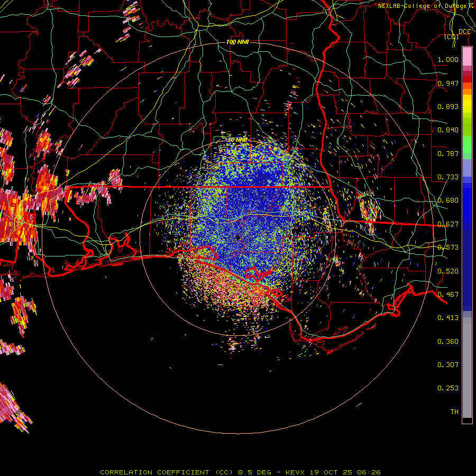476x476 pixels.
Task: Click the [CC] units label
Action: click(452, 37)
